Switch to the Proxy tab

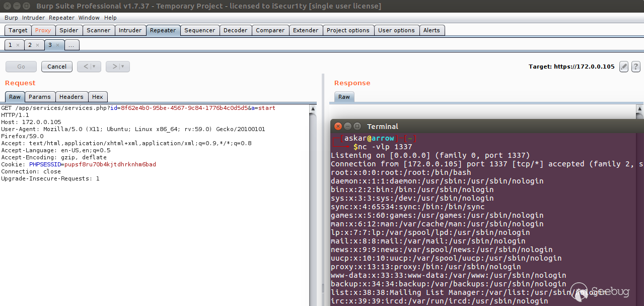(x=43, y=30)
